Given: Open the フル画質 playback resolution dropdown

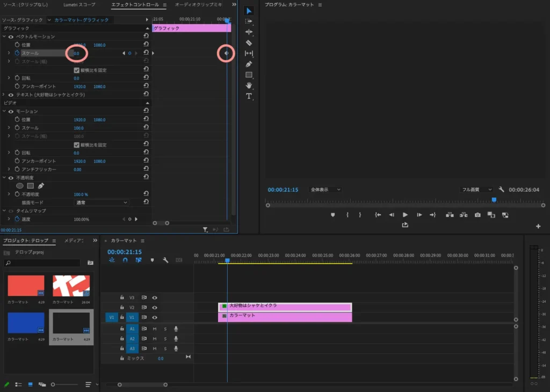Looking at the screenshot, I should pos(476,190).
